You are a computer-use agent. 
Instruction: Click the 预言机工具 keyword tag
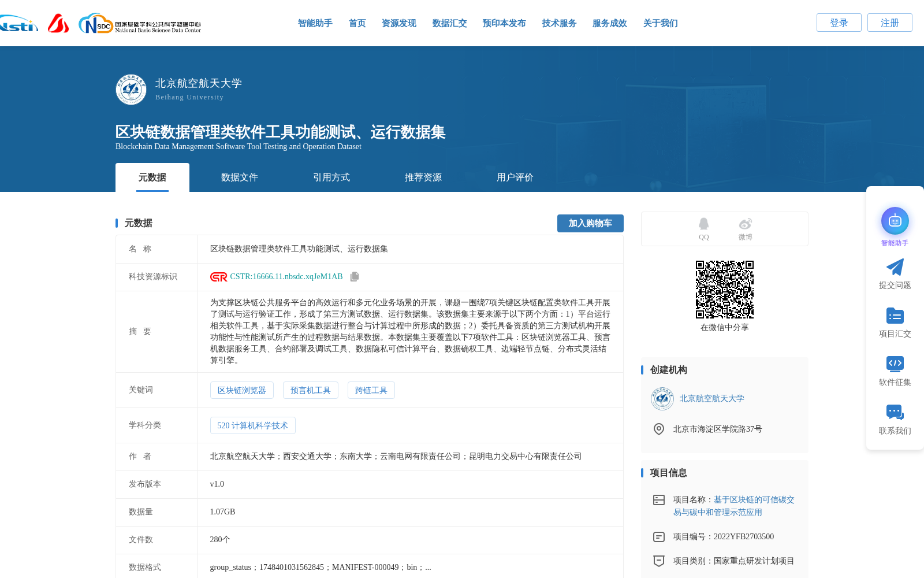coord(311,390)
